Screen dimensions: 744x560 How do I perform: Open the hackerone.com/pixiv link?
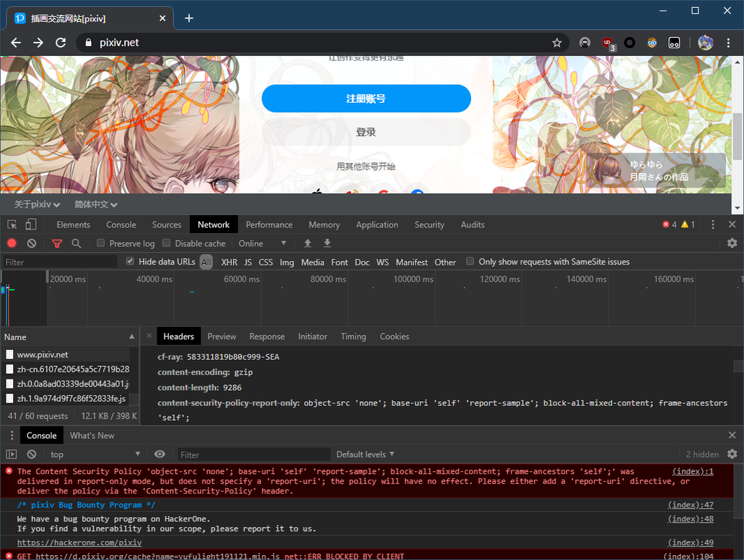tap(79, 542)
